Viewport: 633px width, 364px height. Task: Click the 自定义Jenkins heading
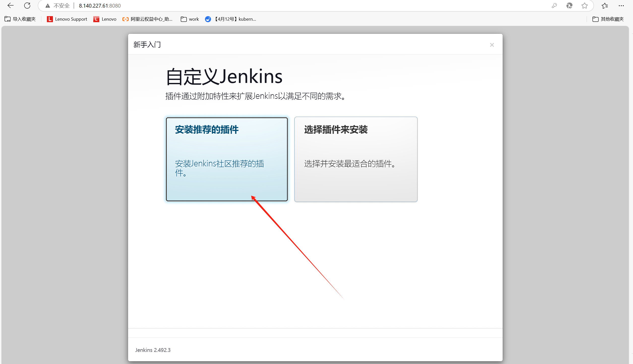tap(224, 77)
